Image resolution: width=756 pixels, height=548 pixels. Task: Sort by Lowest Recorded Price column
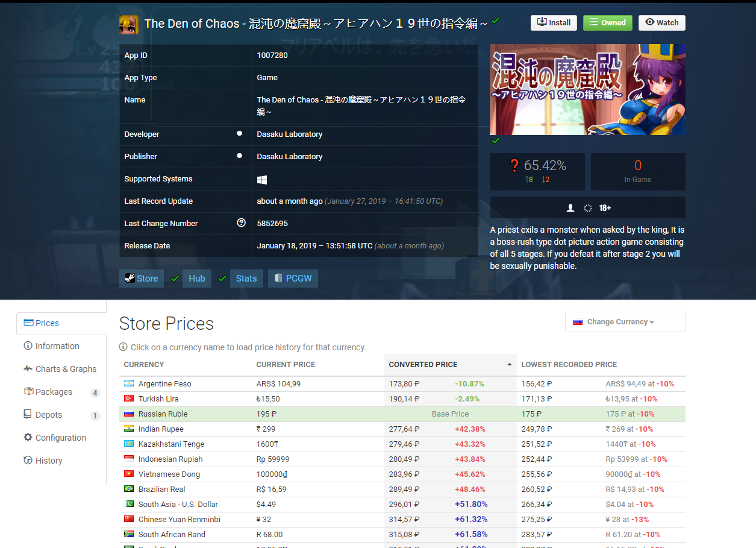(x=601, y=365)
